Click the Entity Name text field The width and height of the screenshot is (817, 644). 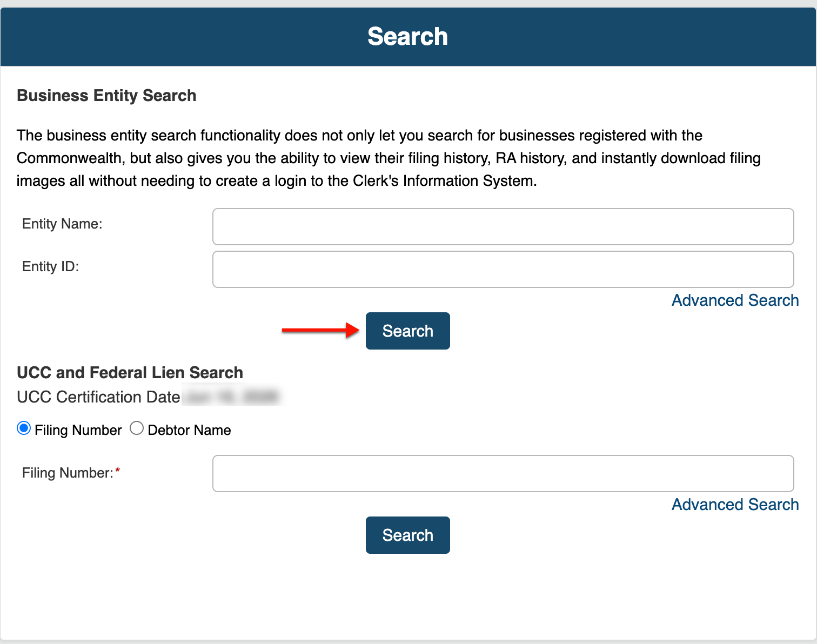click(x=503, y=226)
